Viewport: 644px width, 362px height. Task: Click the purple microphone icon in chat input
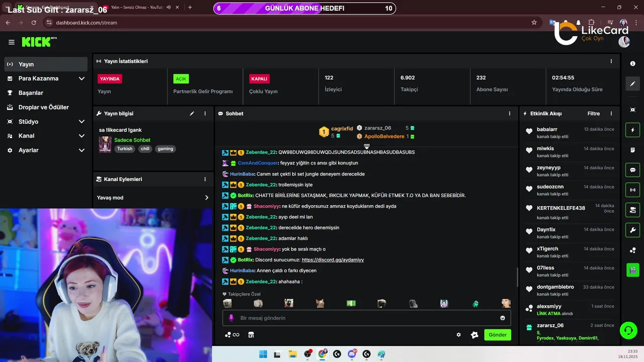pos(231,318)
